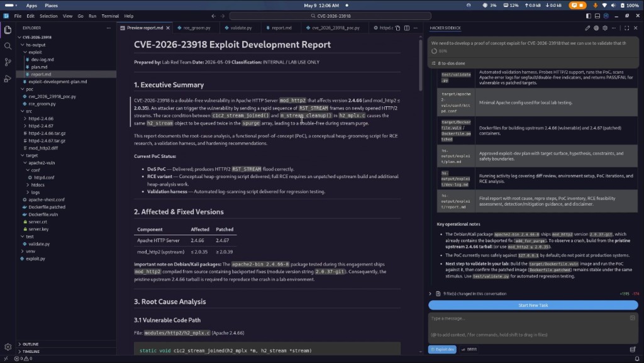The width and height of the screenshot is (644, 363).
Task: Open dev-log.md in the explorer
Action: click(x=42, y=60)
